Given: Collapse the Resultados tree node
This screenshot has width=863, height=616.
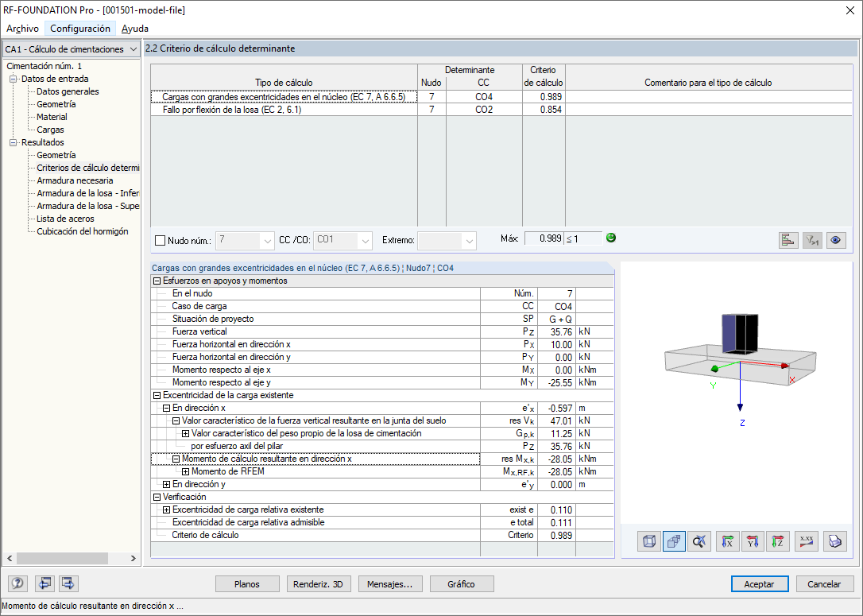Looking at the screenshot, I should point(14,142).
